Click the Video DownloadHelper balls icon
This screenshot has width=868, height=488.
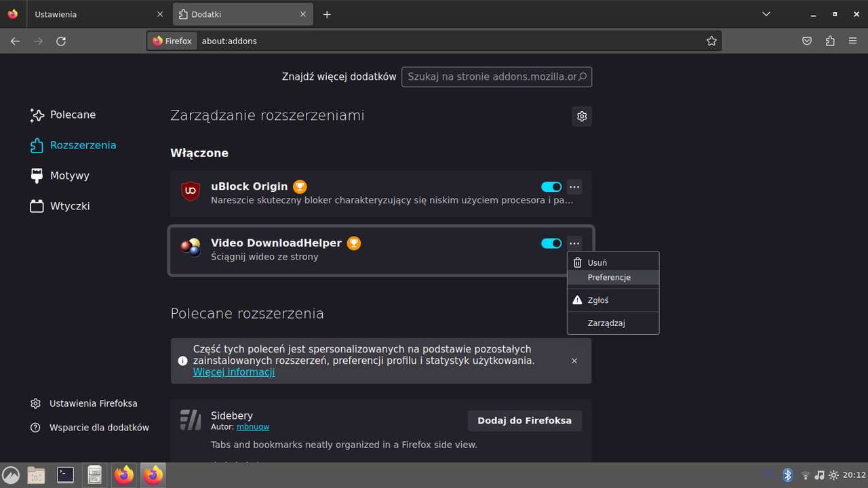point(191,248)
